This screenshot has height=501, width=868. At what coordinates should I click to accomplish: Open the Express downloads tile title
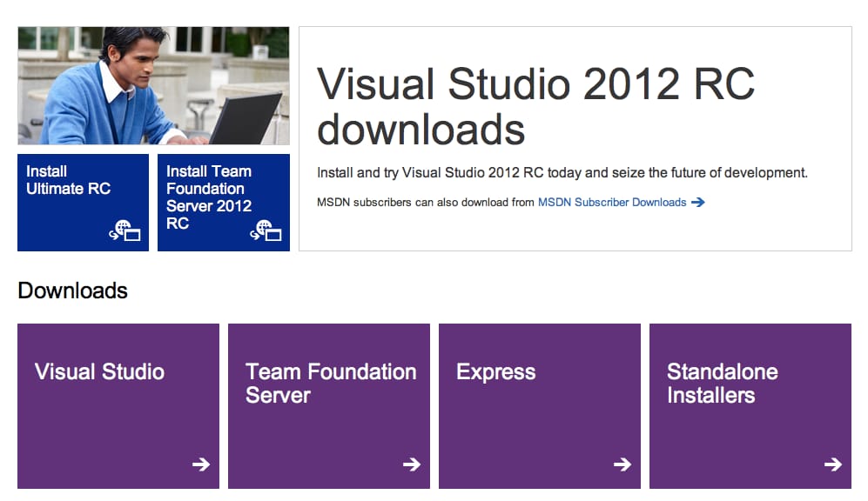tap(496, 372)
